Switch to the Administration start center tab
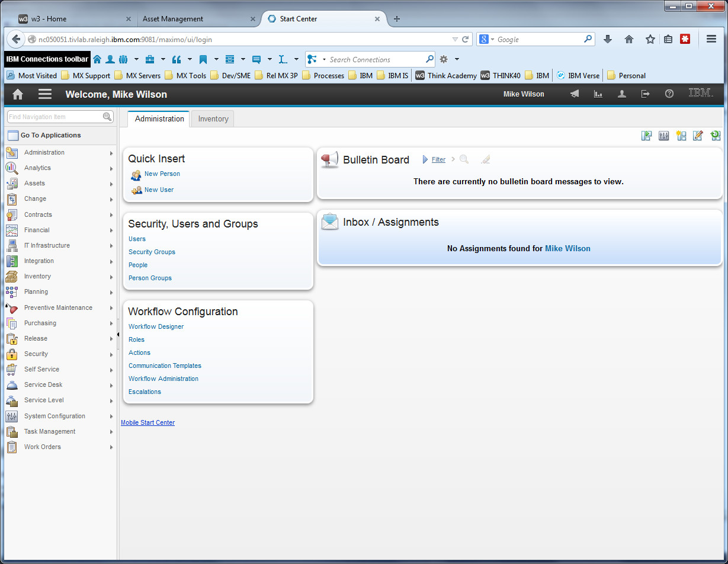The width and height of the screenshot is (728, 564). 159,118
